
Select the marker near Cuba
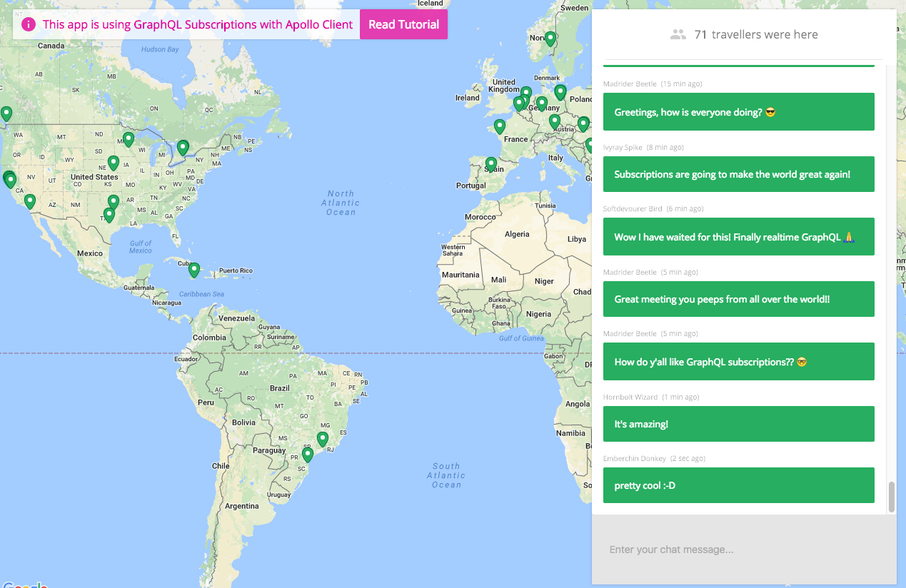coord(193,270)
